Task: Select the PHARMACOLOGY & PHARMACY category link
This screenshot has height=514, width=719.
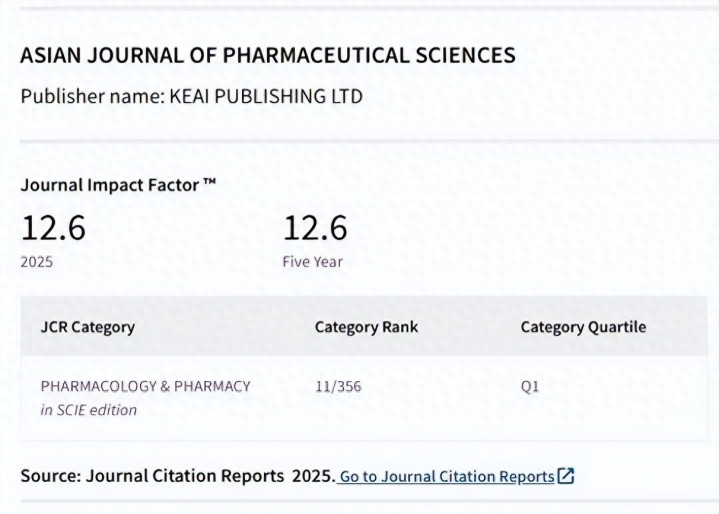Action: (x=145, y=387)
